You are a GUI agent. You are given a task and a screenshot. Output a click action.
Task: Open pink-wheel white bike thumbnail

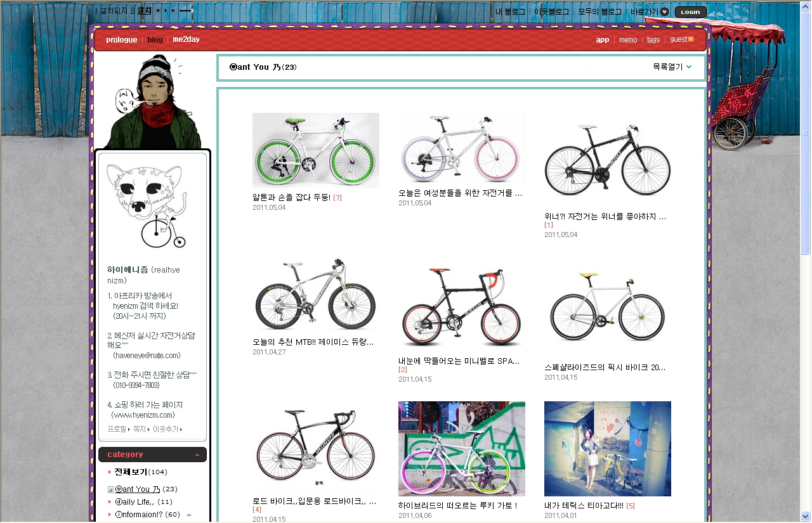point(461,148)
